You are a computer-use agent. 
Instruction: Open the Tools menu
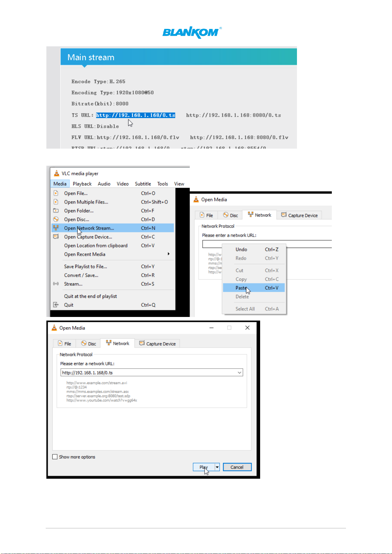tap(162, 184)
